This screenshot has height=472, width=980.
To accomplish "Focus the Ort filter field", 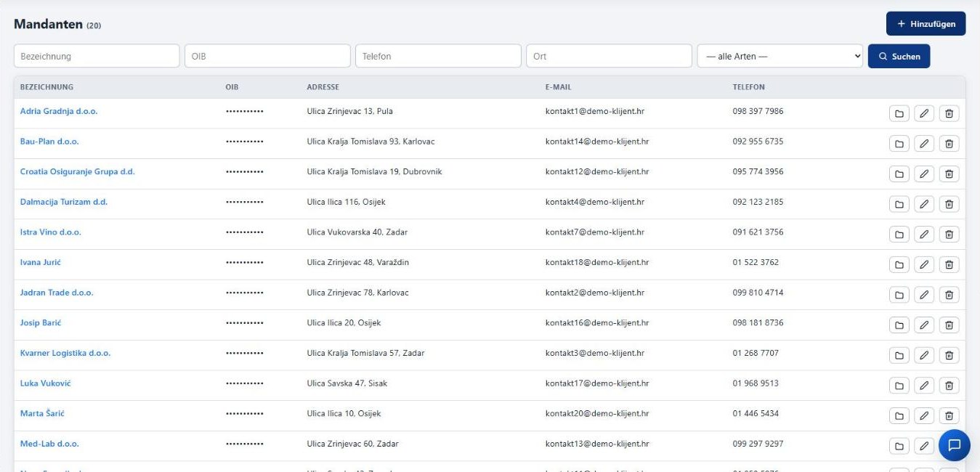I will click(x=609, y=56).
